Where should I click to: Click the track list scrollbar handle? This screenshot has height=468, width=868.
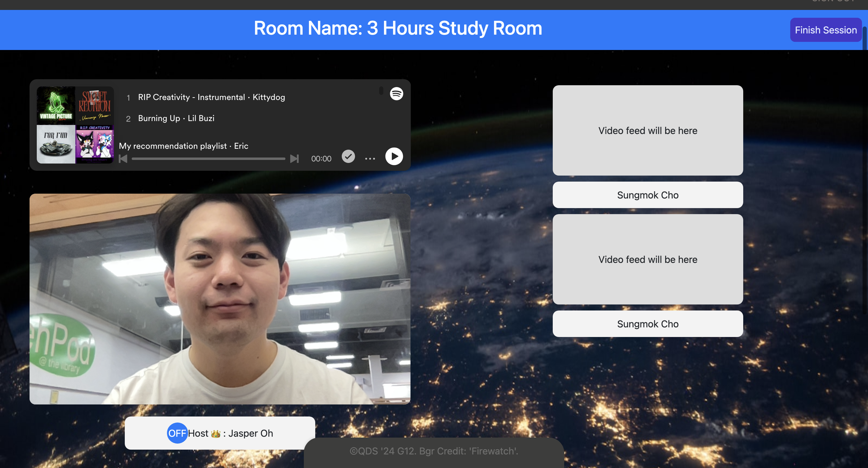(x=381, y=91)
